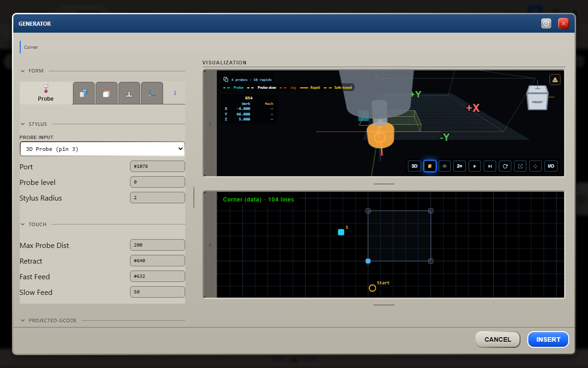588x368 pixels.
Task: Open the two-cubes form tab
Action: point(84,93)
